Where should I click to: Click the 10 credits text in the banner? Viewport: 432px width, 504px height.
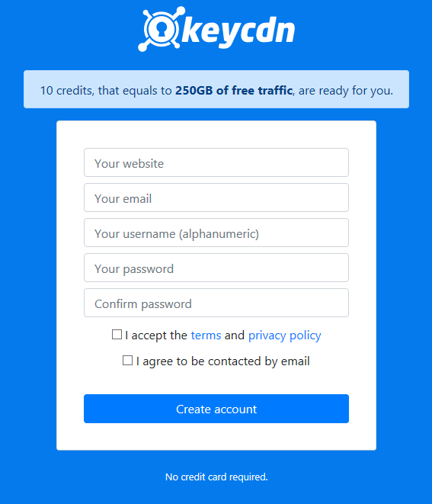click(x=66, y=91)
